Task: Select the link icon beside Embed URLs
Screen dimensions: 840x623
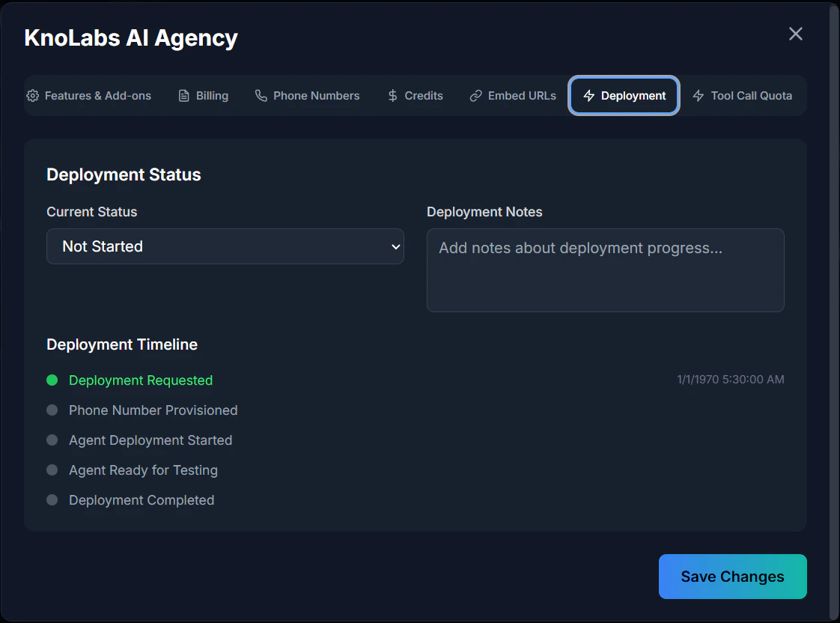Action: point(476,96)
